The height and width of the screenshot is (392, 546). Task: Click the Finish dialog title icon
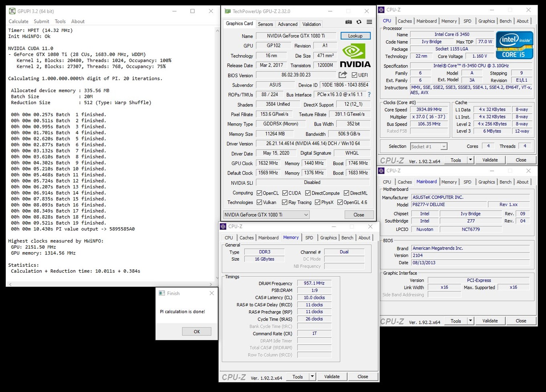point(162,293)
